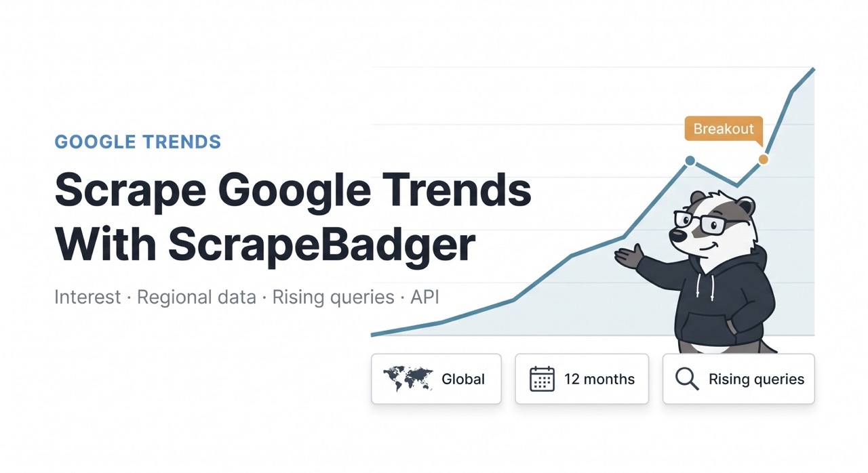The width and height of the screenshot is (868, 473).
Task: Click the world map icon
Action: click(x=408, y=379)
